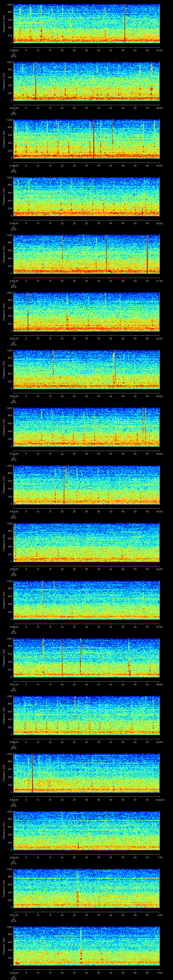Open the spectrogram panel starting at 5:49:00
173x980 pixels.
pyautogui.click(x=86, y=197)
